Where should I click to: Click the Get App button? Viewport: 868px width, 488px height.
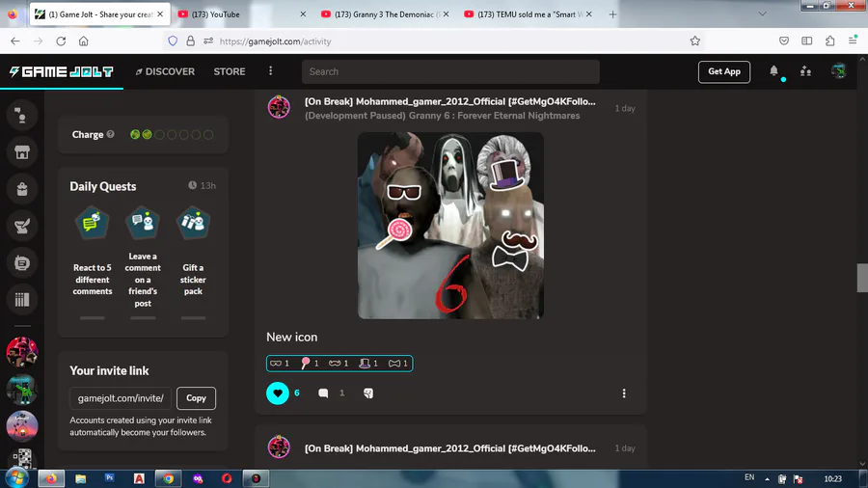[x=724, y=71]
